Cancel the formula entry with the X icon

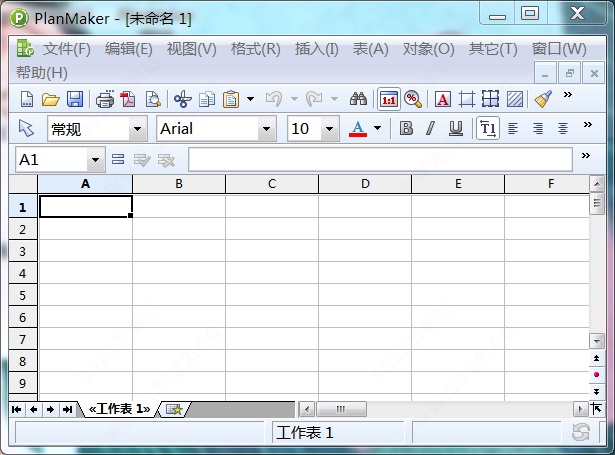[166, 160]
